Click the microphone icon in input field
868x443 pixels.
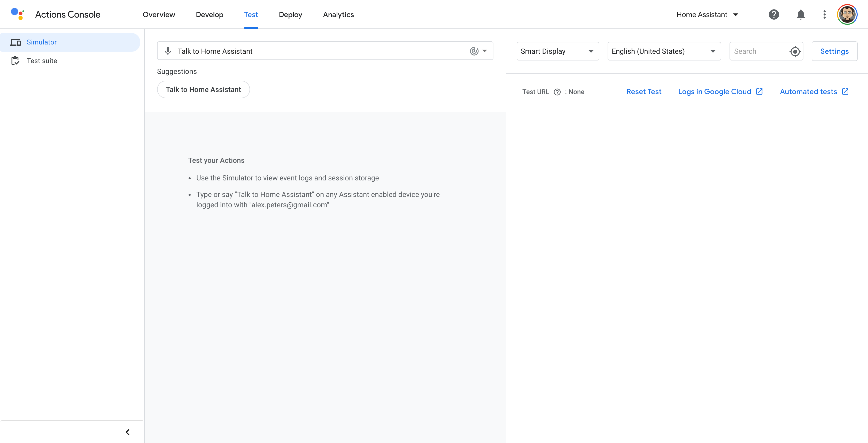tap(168, 51)
